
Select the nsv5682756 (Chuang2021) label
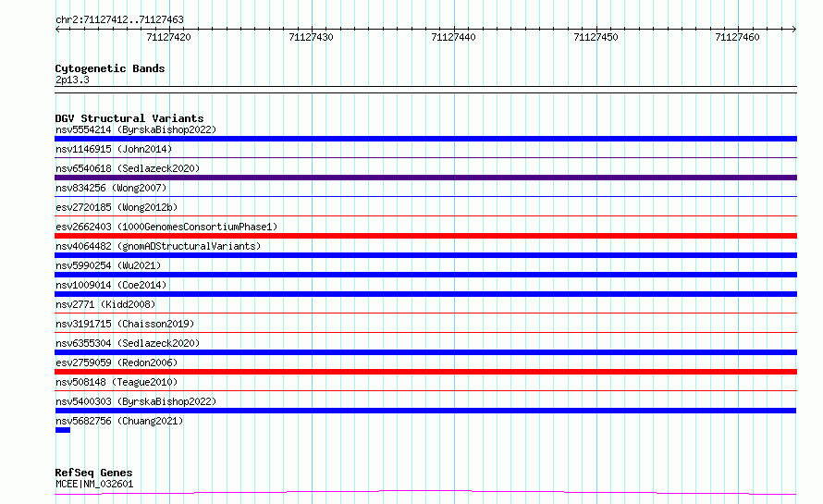pos(119,421)
